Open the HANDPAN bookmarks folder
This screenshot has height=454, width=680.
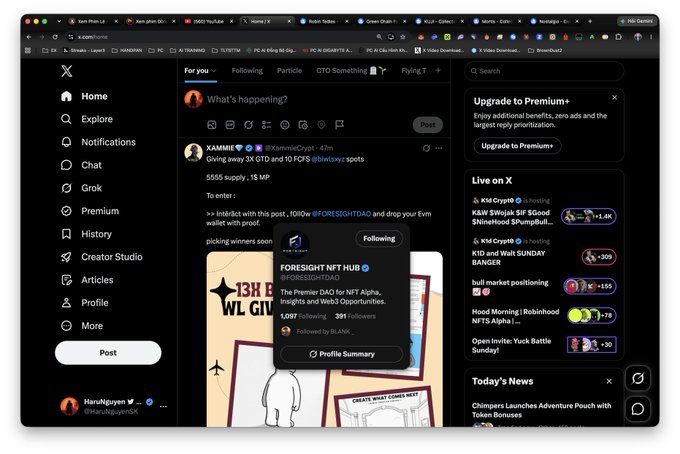[x=127, y=50]
